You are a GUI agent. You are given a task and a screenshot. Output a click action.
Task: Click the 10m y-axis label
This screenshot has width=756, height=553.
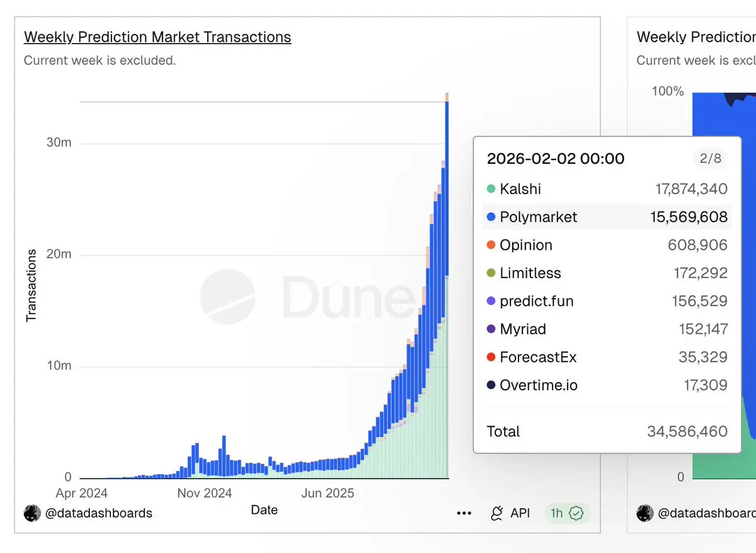click(x=59, y=366)
